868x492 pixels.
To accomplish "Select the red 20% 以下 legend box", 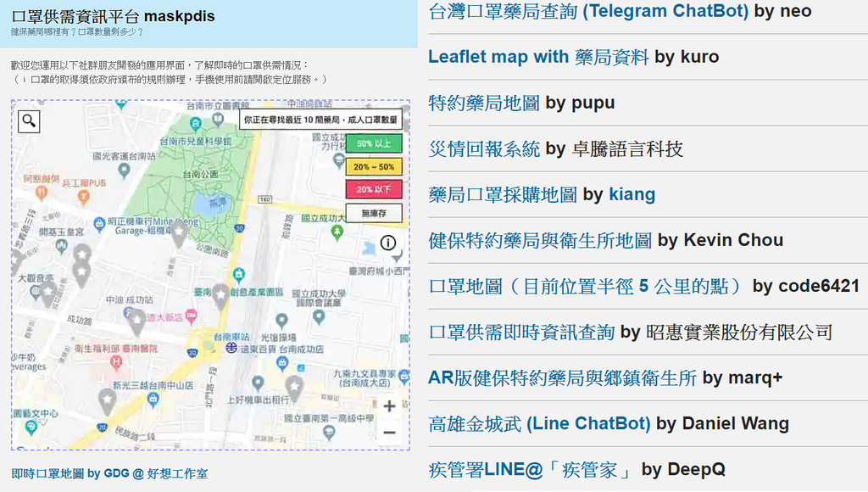I will pyautogui.click(x=374, y=190).
